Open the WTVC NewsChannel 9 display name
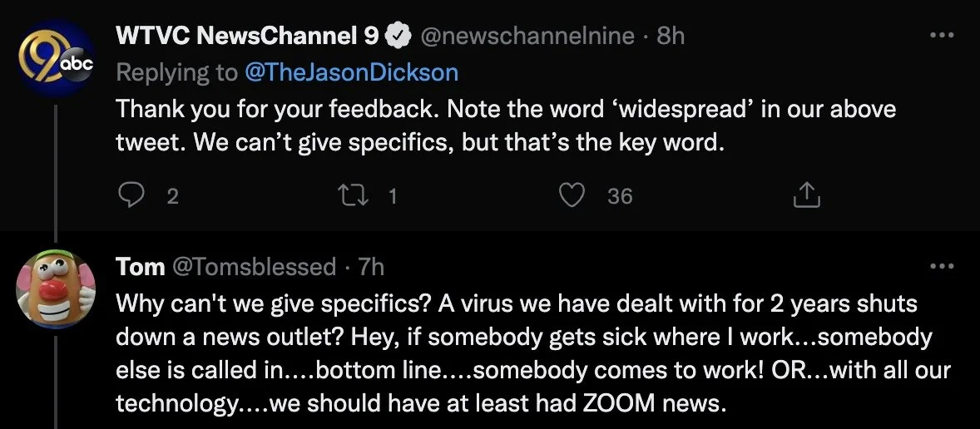The image size is (980, 429). pos(247,37)
